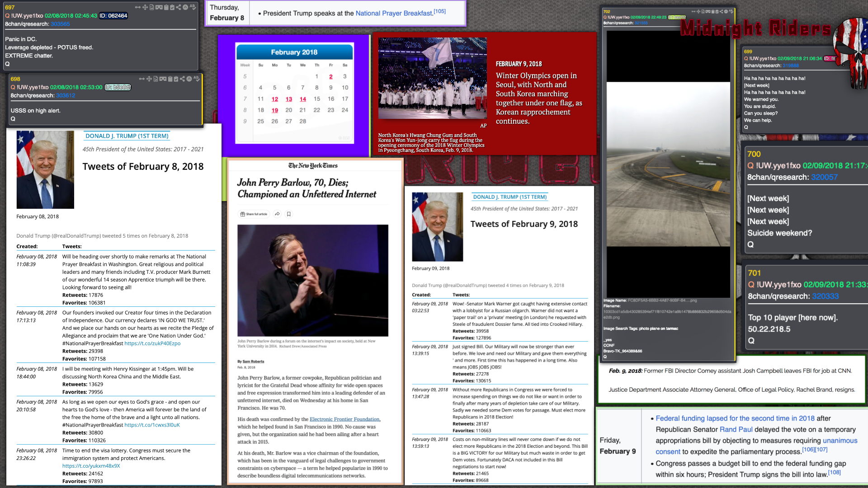Screen dimensions: 868x488
Task: Click the clipboard checkmark icon on post 697
Action: point(172,7)
